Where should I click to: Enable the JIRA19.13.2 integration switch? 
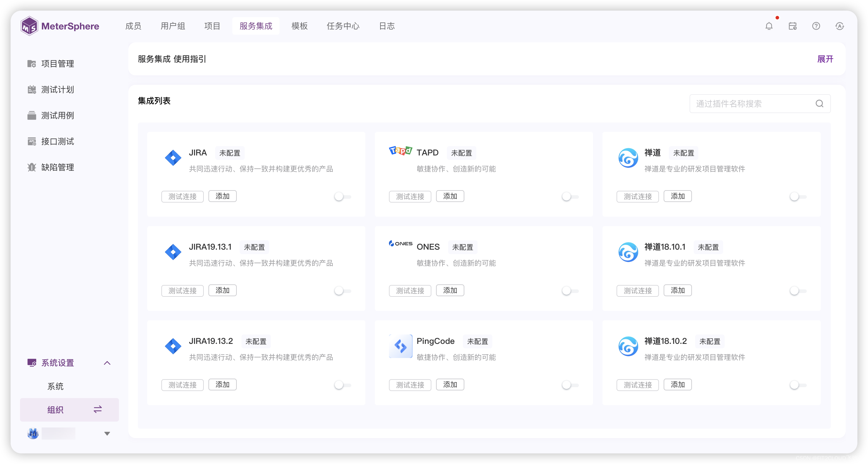click(x=343, y=385)
